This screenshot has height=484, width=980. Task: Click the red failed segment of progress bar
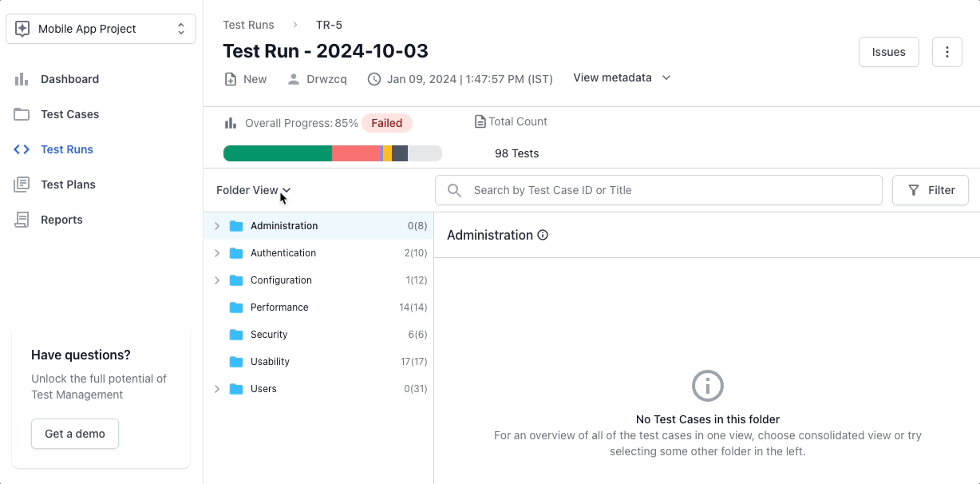click(x=356, y=153)
